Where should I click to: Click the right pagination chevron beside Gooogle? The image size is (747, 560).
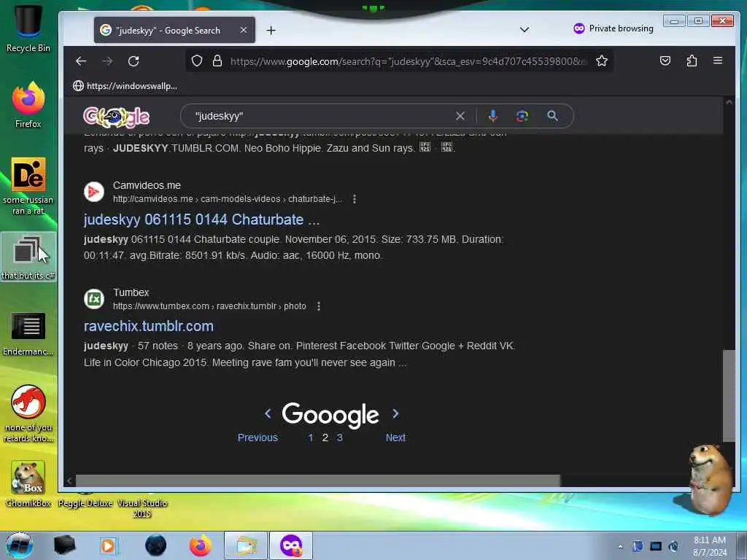point(395,413)
